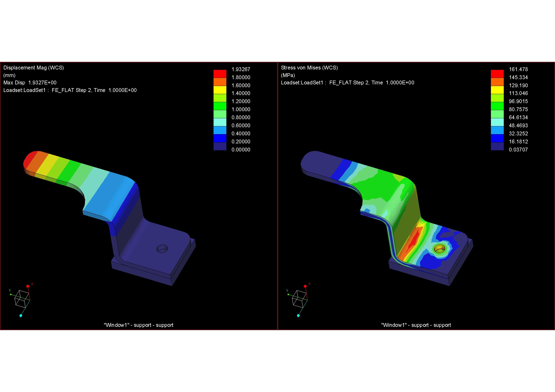The image size is (555, 392).
Task: Pick the yellow swatch in the displacement legend
Action: coord(220,90)
